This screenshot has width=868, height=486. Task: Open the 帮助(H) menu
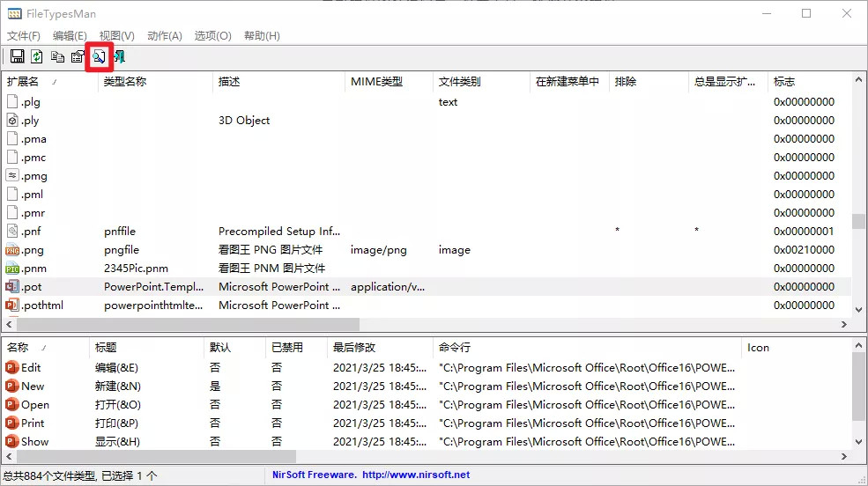262,36
